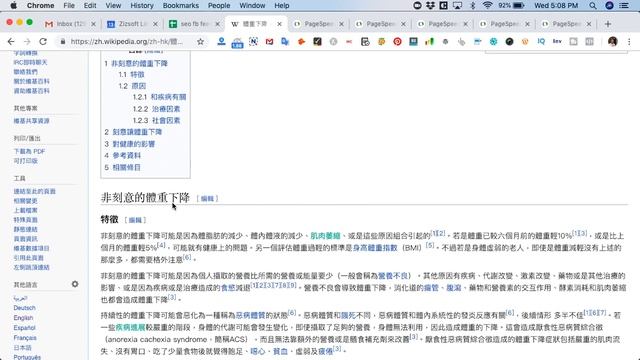Open the Bookmarks menu

click(181, 6)
